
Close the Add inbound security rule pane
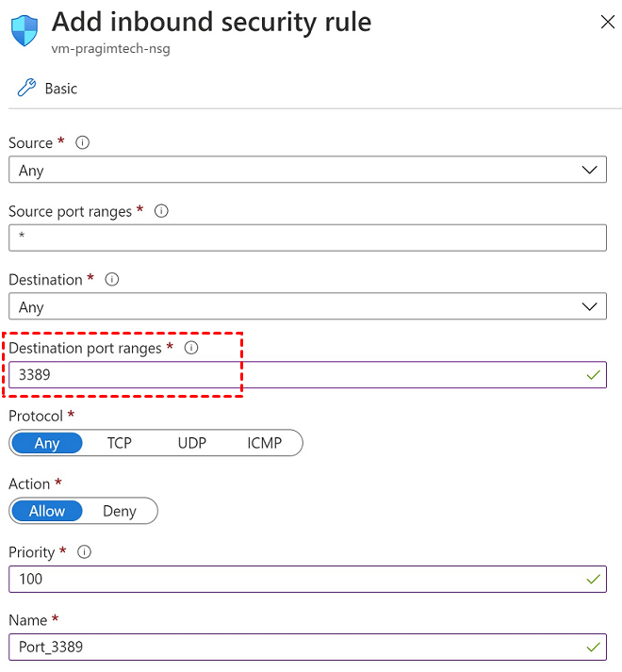pyautogui.click(x=607, y=23)
